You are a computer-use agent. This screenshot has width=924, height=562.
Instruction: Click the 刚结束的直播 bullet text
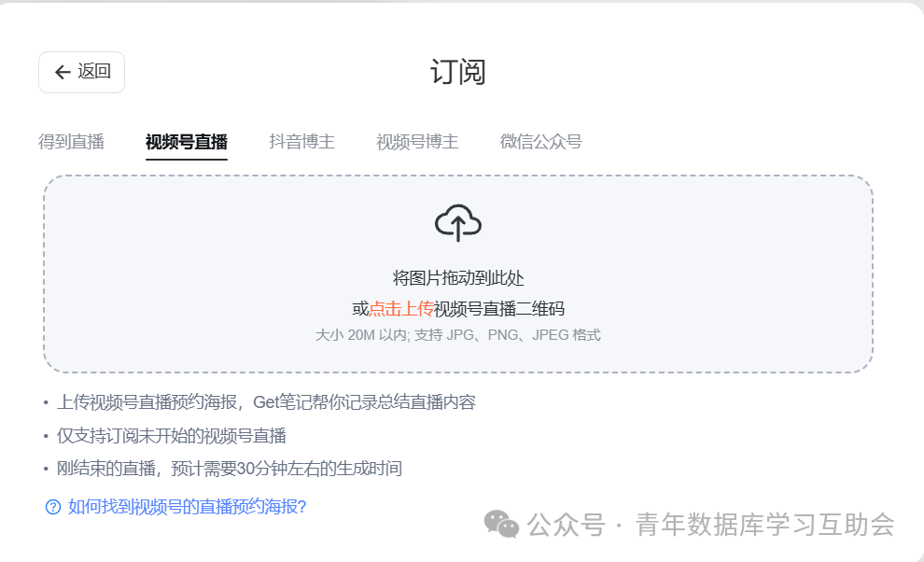(x=230, y=469)
